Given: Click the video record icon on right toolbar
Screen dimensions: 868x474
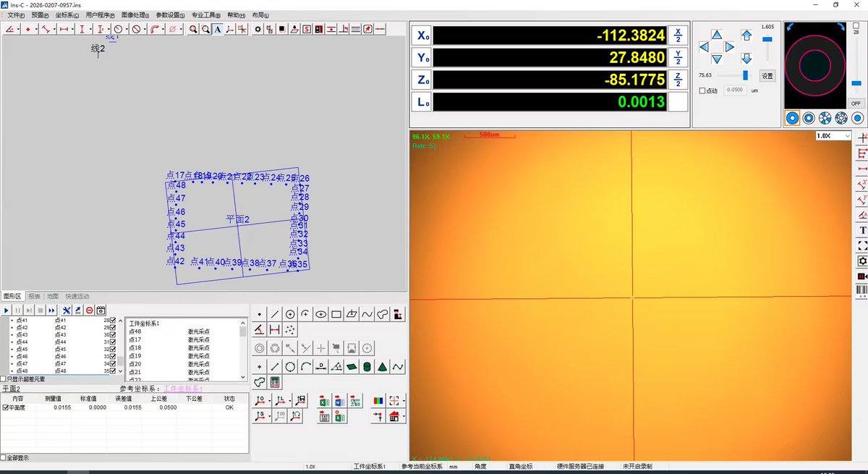Looking at the screenshot, I should click(x=862, y=276).
